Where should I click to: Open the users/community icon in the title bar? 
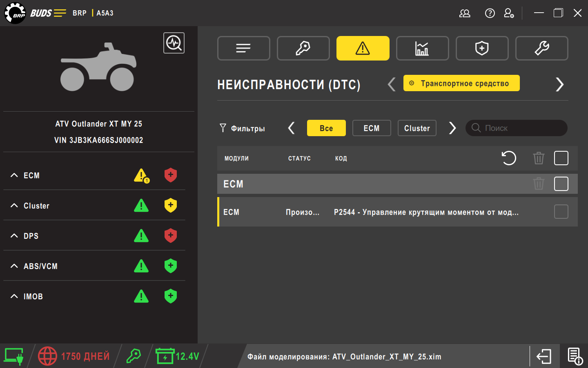465,13
